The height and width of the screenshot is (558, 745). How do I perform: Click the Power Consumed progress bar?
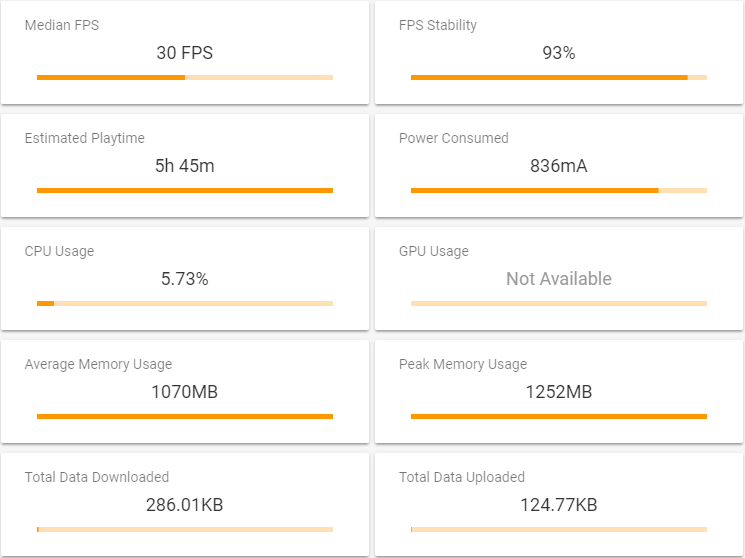click(559, 191)
